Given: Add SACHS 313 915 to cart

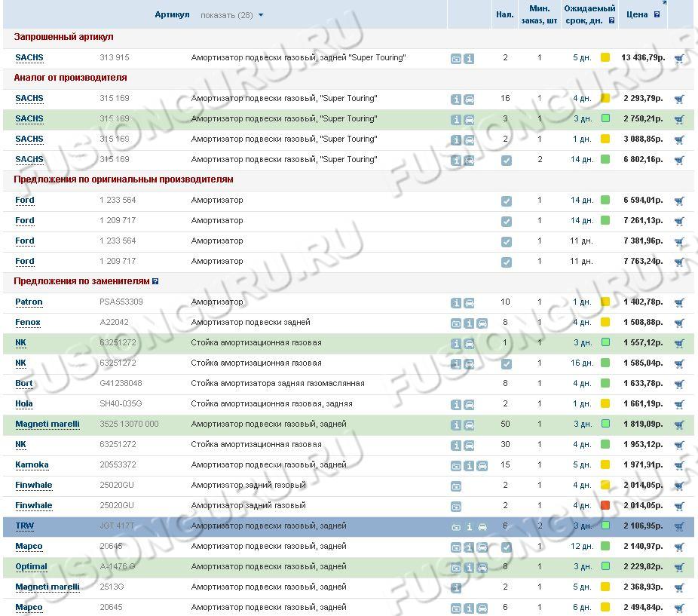Looking at the screenshot, I should (x=679, y=58).
